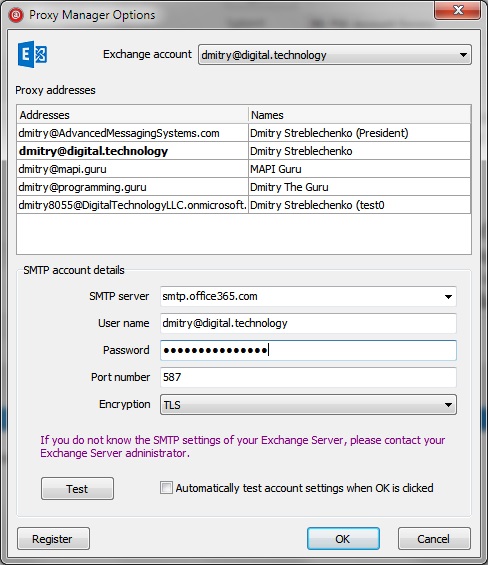Viewport: 488px width, 565px height.
Task: Close the Proxy Manager Options dialog
Action: (x=457, y=10)
